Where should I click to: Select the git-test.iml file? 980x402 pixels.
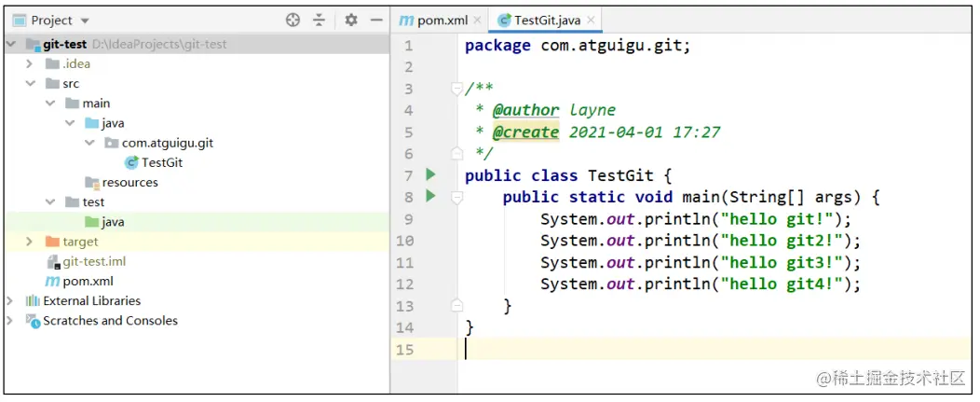94,261
